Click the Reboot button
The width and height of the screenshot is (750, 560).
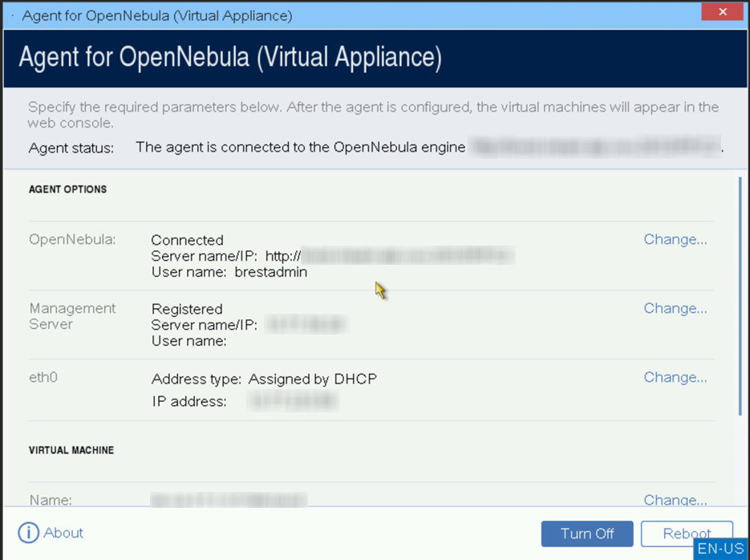[x=687, y=534]
